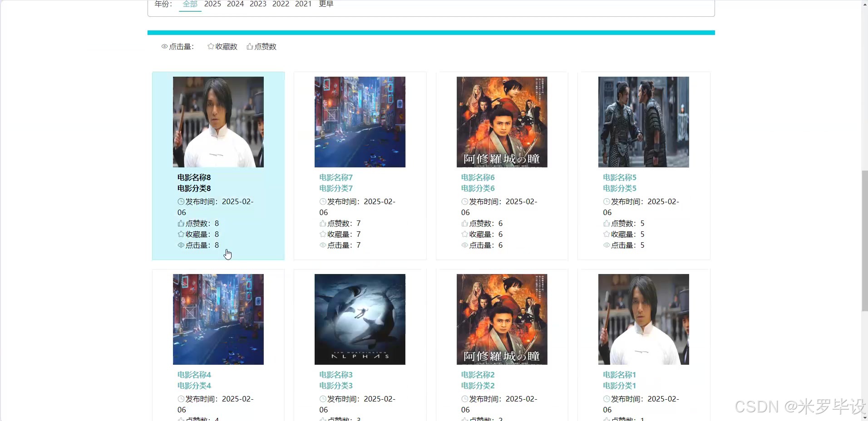
Task: Open poster thumbnail of 电影名称8
Action: coord(218,122)
